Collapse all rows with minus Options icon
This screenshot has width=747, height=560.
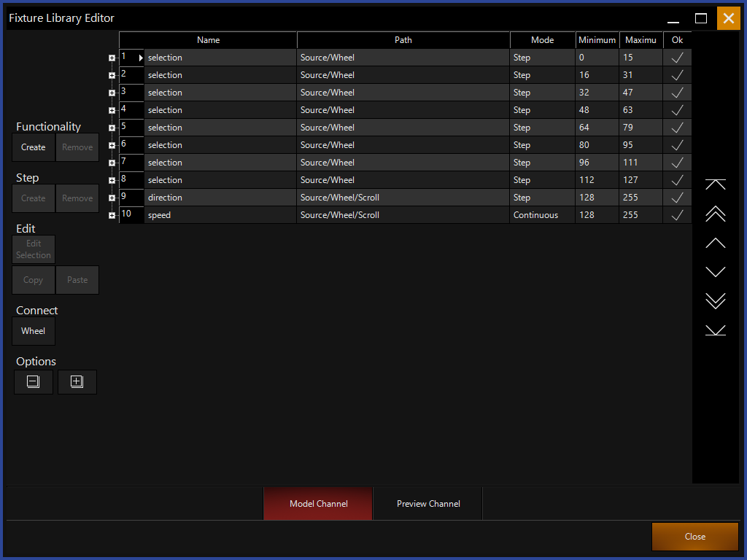[x=34, y=382]
